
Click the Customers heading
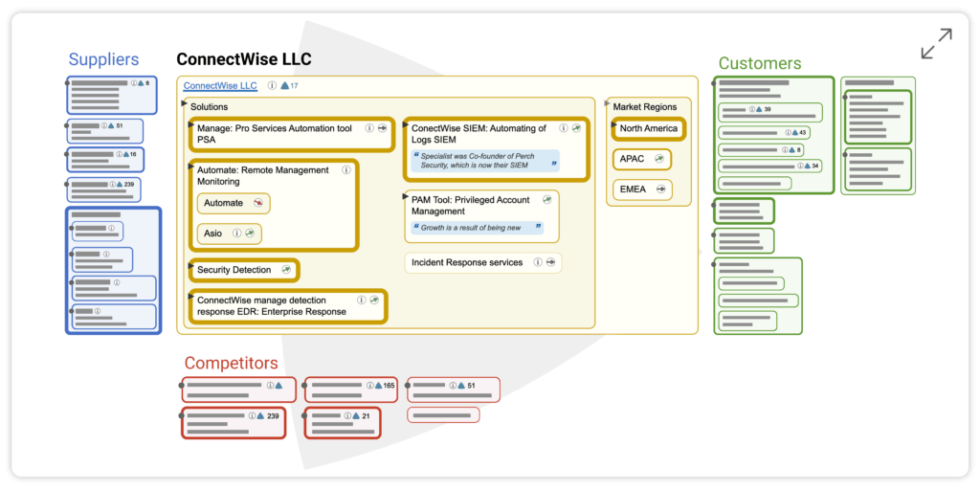click(x=759, y=63)
